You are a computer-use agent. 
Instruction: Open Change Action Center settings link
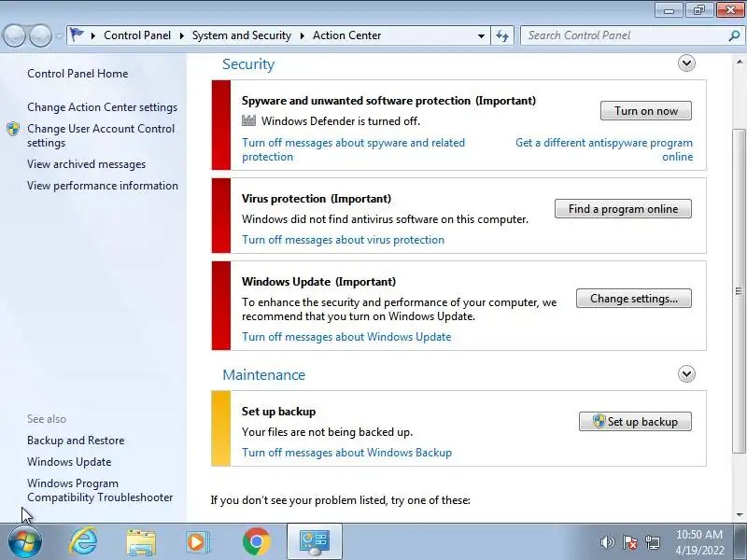click(102, 107)
